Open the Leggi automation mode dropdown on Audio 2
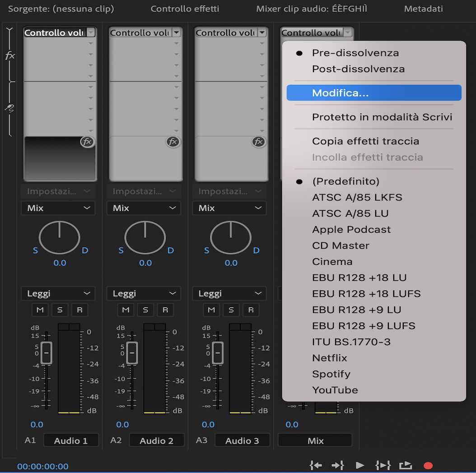Viewport: 476px width, 473px height. (x=143, y=293)
